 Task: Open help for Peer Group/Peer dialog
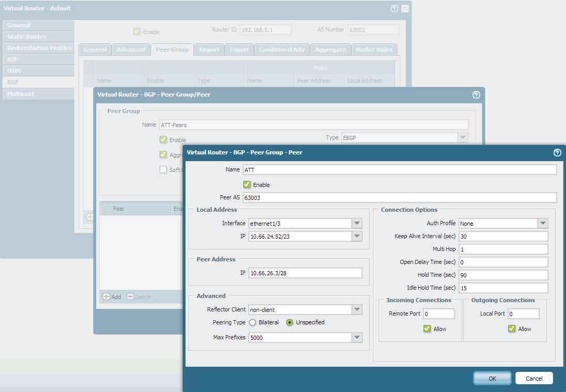pyautogui.click(x=476, y=95)
